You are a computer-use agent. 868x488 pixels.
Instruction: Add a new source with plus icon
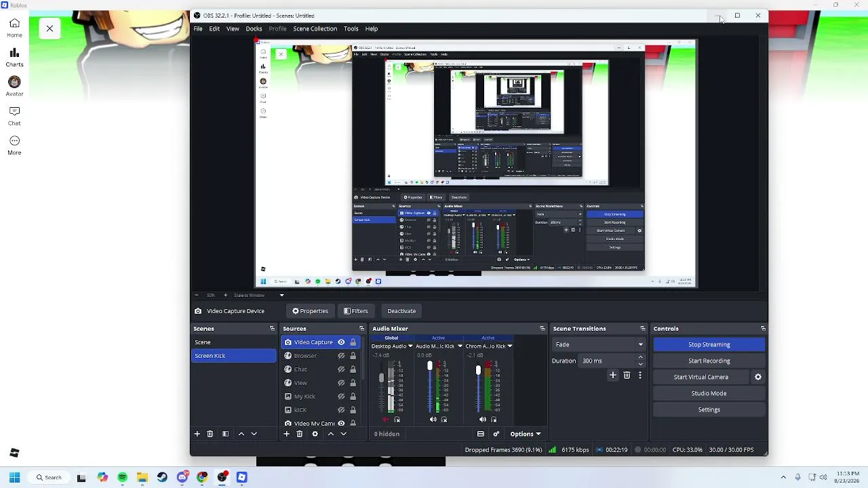tap(287, 434)
